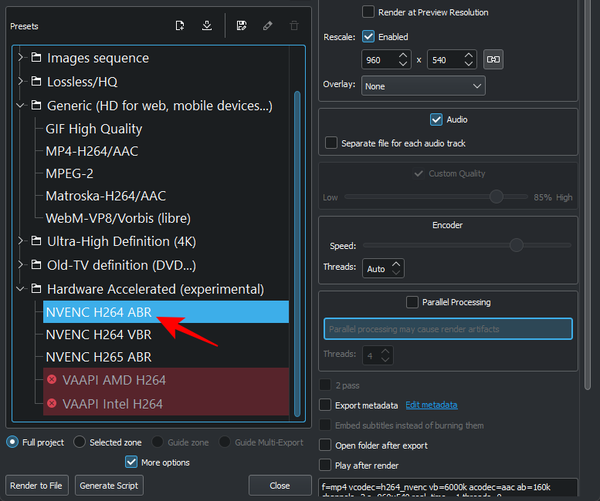The height and width of the screenshot is (501, 600).
Task: Select MP4-H264/AAC preset
Action: [92, 151]
